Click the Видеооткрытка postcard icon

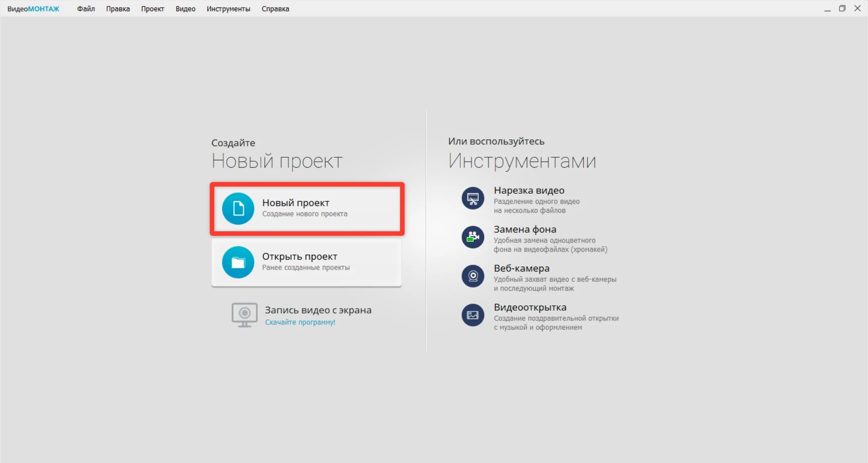tap(473, 315)
